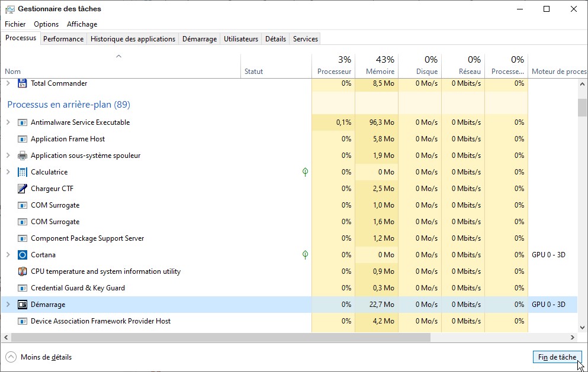Switch to the Performance tab
The height and width of the screenshot is (372, 588).
tap(63, 39)
